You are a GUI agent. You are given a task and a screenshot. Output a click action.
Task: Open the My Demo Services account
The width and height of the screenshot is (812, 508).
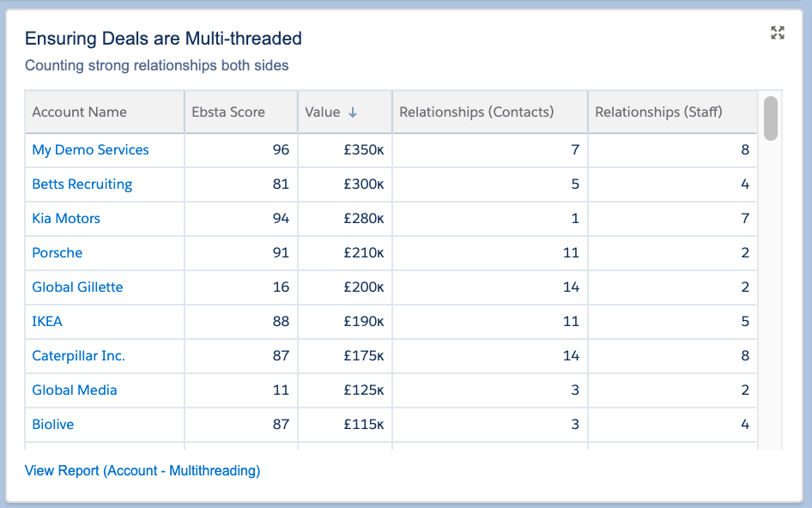(x=90, y=150)
